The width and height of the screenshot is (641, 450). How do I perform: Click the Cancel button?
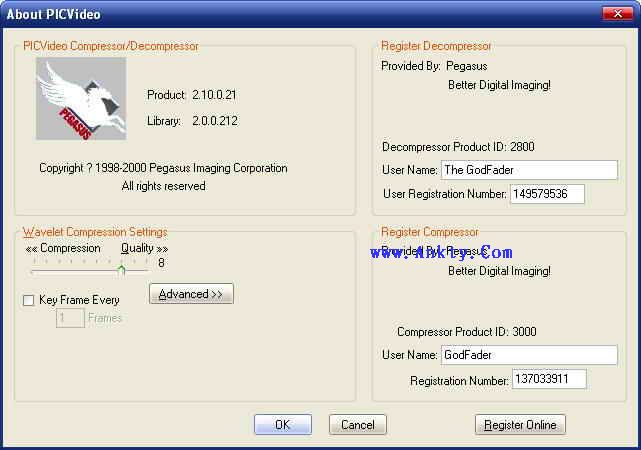[x=358, y=425]
